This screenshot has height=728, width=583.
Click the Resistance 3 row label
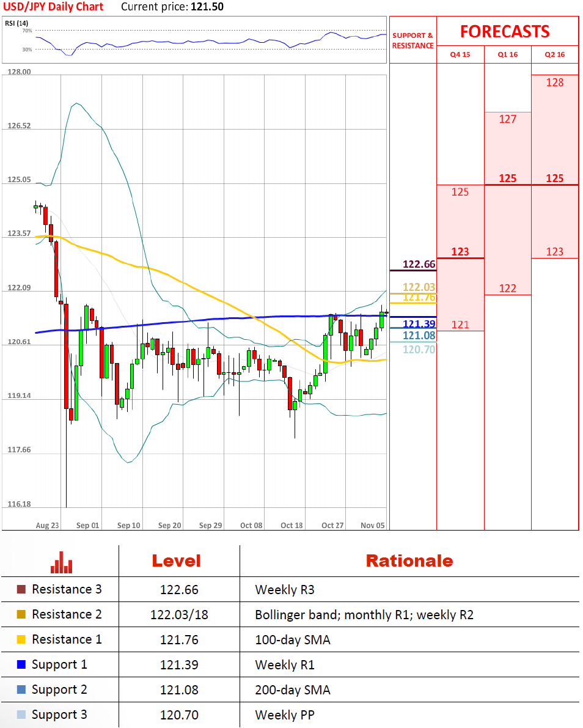point(67,589)
